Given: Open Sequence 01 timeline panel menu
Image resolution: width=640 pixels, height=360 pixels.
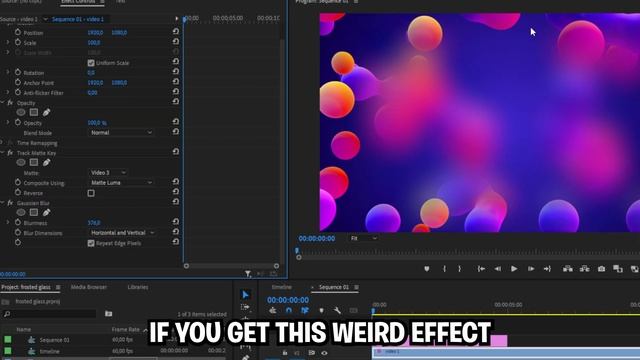Looking at the screenshot, I should click(356, 287).
